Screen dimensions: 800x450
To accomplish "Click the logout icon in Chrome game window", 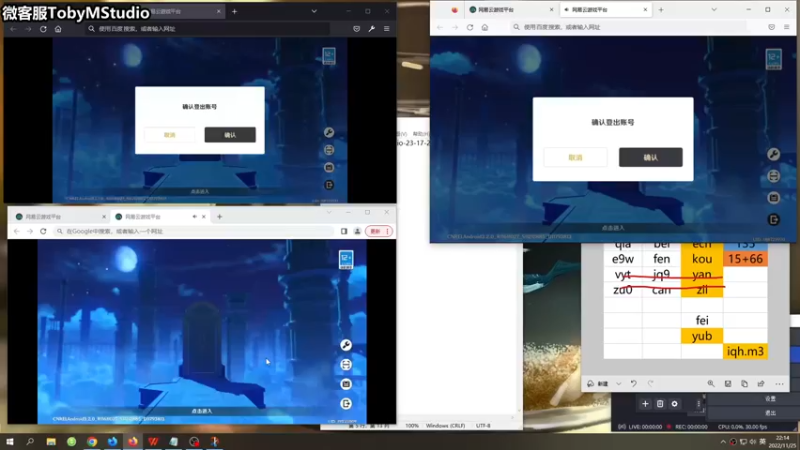I will (x=346, y=404).
